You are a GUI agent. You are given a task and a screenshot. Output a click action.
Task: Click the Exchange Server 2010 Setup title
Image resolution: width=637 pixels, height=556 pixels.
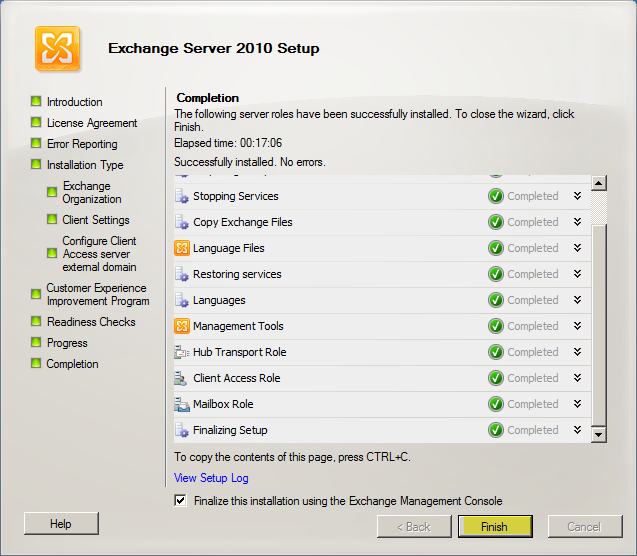214,48
